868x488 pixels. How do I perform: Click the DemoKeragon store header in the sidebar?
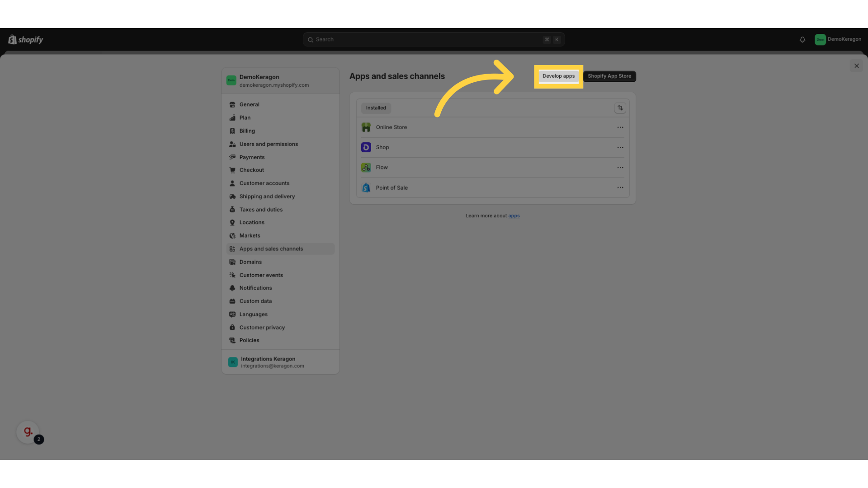[x=280, y=81]
